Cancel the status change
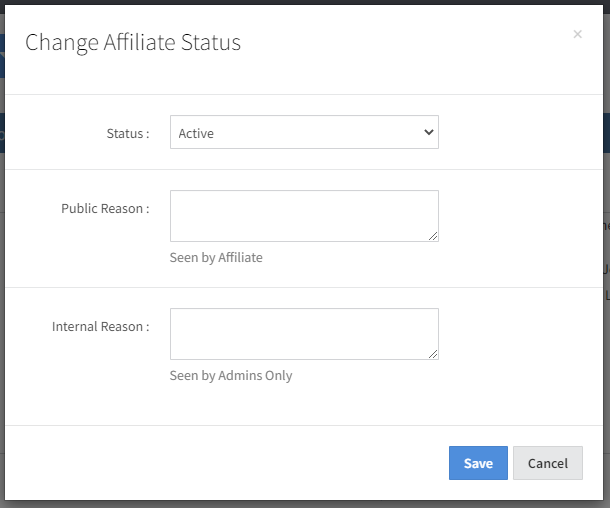The width and height of the screenshot is (610, 508). click(x=547, y=463)
